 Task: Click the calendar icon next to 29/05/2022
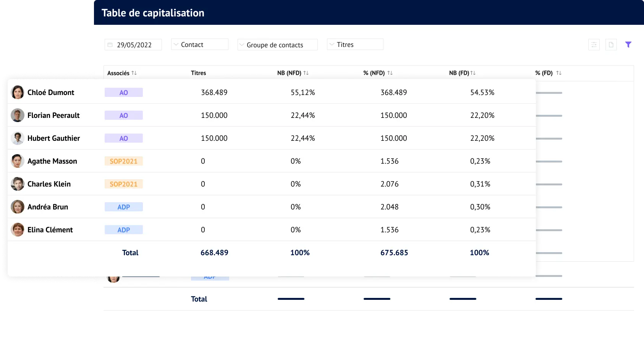pyautogui.click(x=110, y=45)
